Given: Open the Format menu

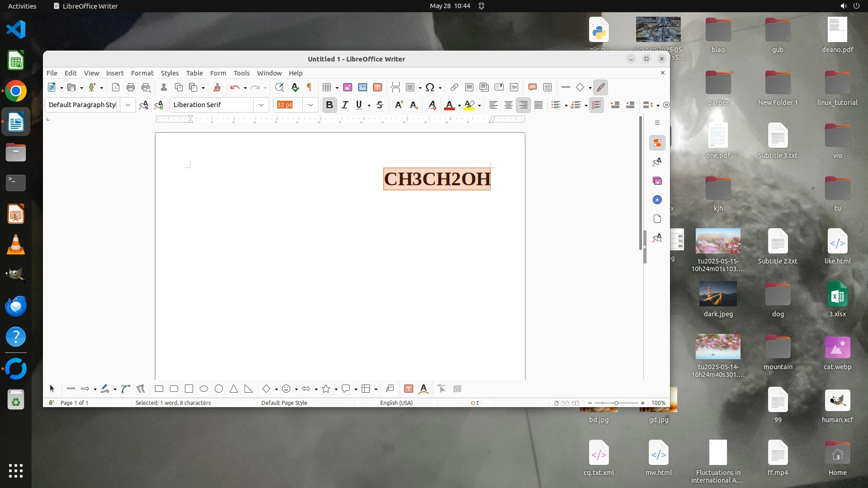Looking at the screenshot, I should [142, 73].
